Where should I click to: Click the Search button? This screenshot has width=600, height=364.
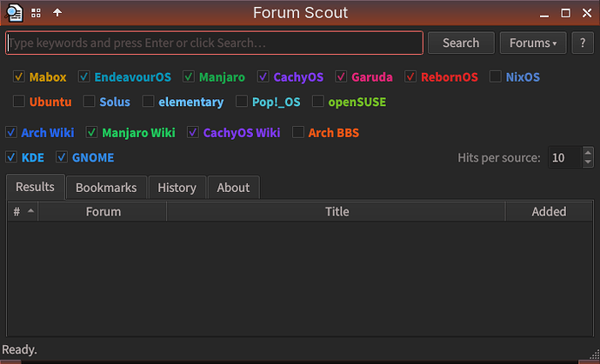point(461,43)
